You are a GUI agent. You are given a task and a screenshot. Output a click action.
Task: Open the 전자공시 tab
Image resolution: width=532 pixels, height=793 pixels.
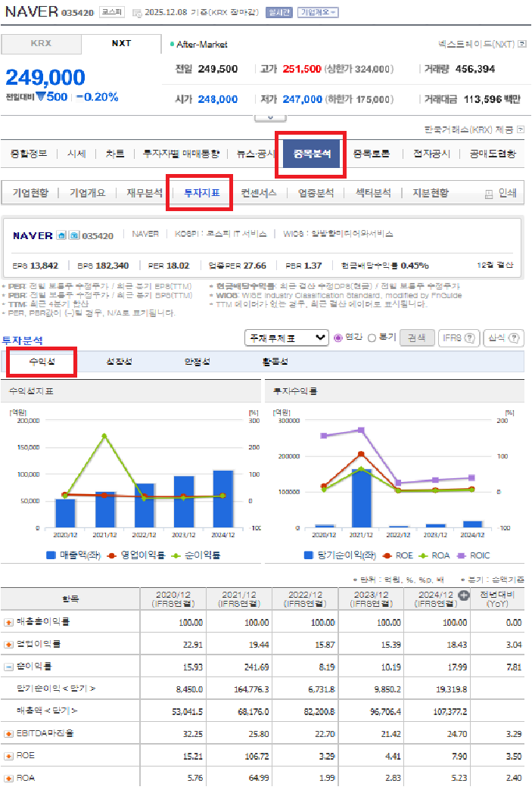pos(431,154)
